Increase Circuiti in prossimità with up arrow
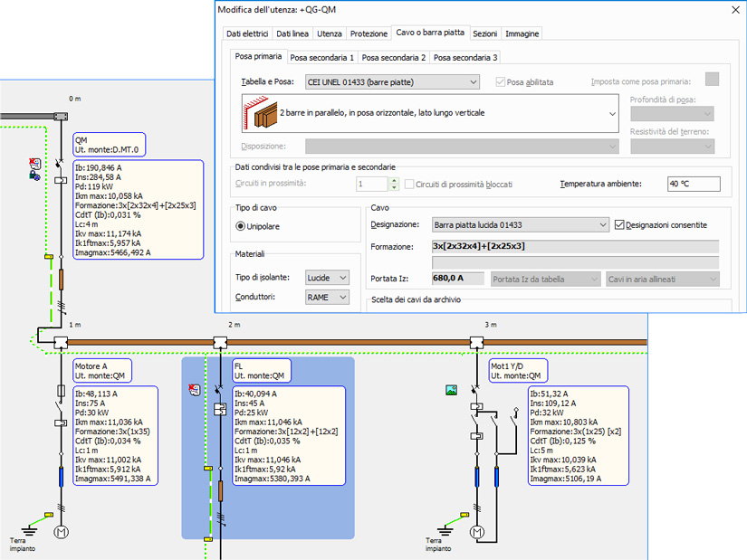The image size is (747, 560). (x=394, y=180)
